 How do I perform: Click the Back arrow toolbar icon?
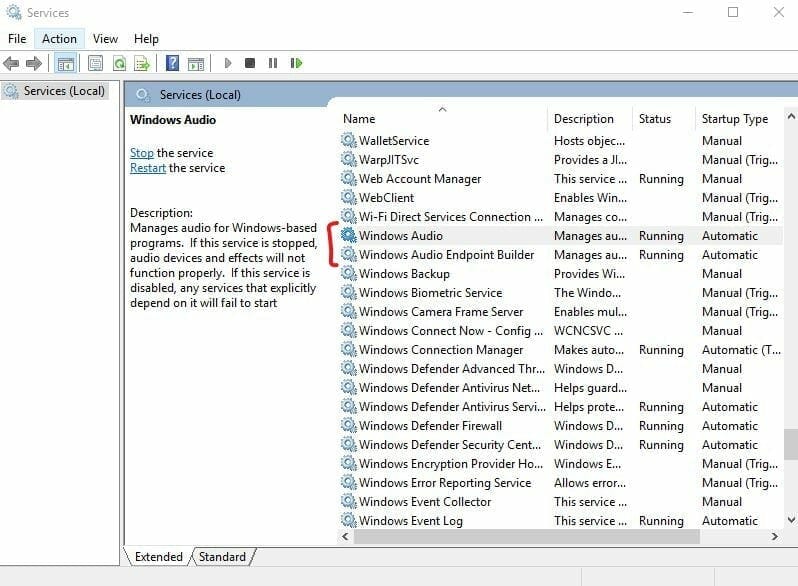[12, 63]
